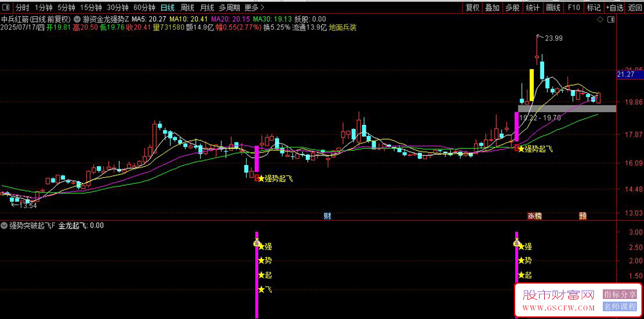Toggle the left sidebar panel icon
Viewport: 644px width, 319px height.
coord(6,7)
